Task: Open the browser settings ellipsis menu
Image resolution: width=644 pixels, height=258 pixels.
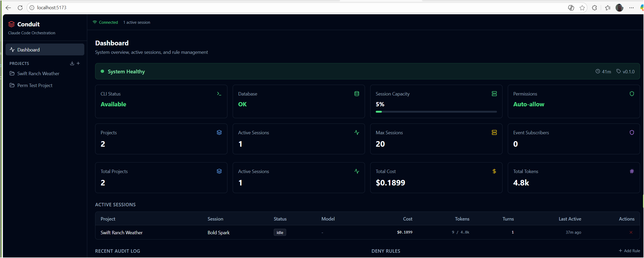Action: coord(631,8)
